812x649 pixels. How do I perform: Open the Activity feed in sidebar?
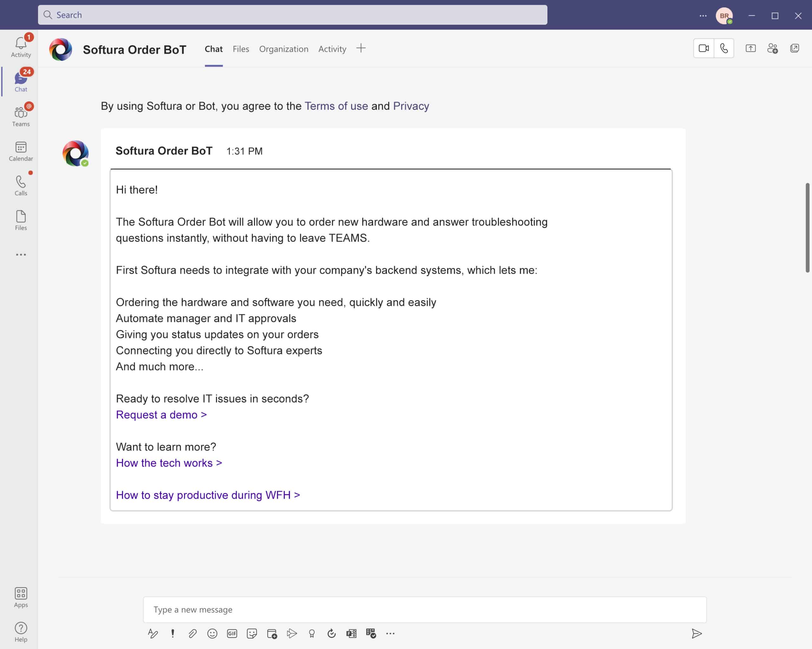click(x=21, y=47)
